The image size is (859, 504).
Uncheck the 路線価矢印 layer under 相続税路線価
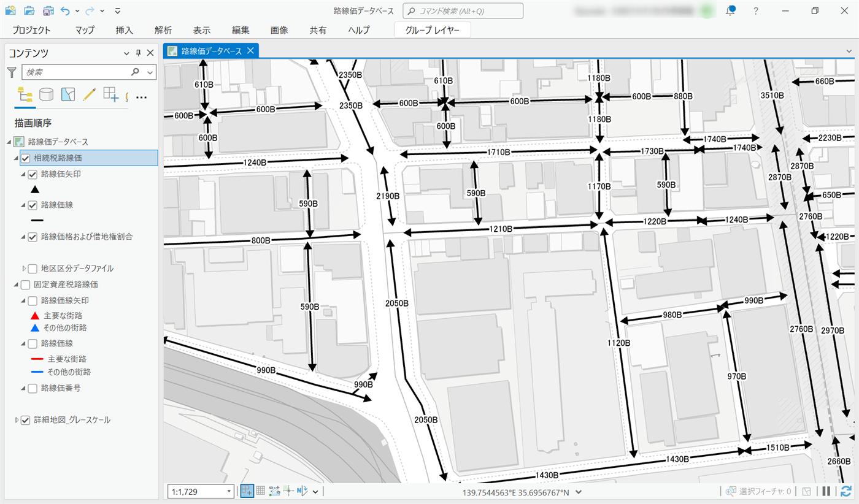[x=33, y=174]
